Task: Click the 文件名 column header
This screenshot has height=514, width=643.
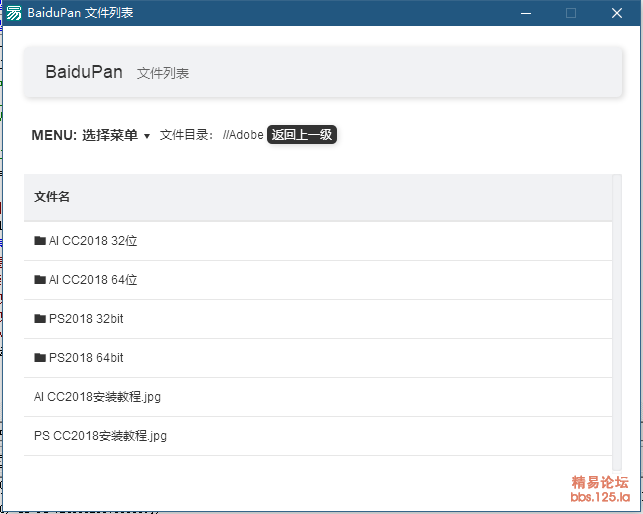Action: point(52,196)
